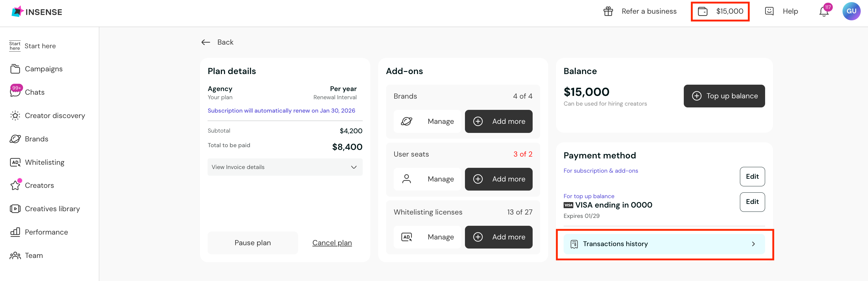The width and height of the screenshot is (868, 281).
Task: Click the Chats bubble icon
Action: (x=15, y=92)
